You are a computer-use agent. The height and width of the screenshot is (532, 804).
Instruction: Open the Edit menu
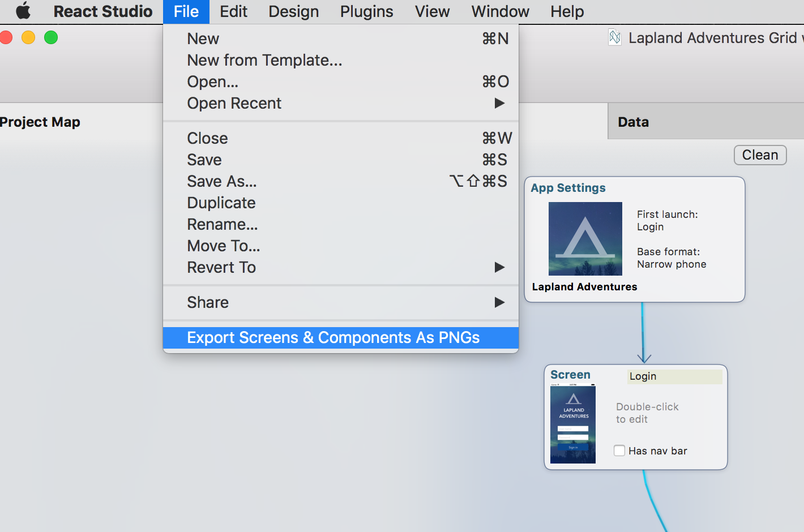[x=233, y=11]
